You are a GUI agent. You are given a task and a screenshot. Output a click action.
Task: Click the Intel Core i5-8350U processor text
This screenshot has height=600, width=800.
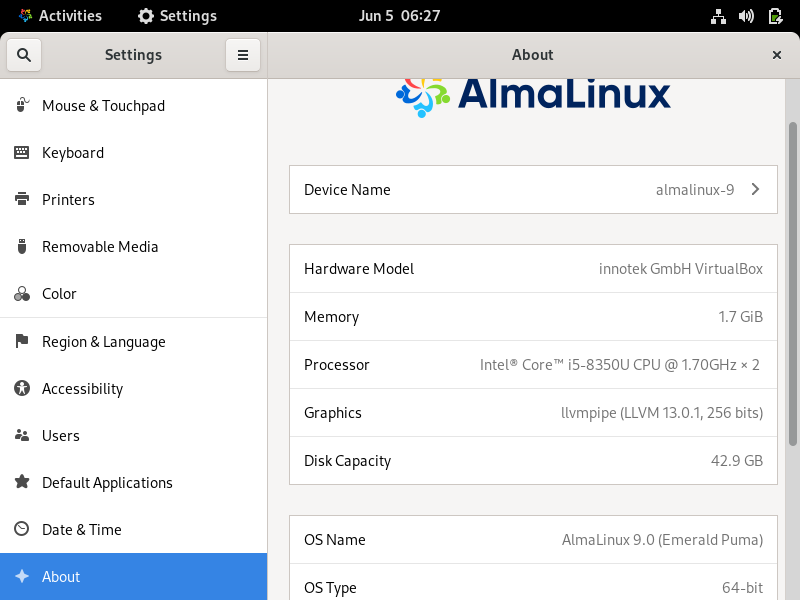click(620, 365)
